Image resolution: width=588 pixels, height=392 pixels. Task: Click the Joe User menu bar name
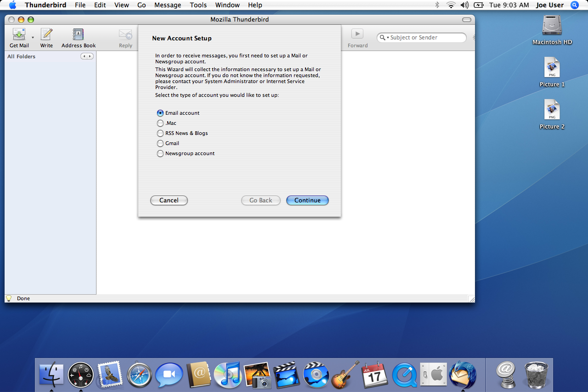550,5
